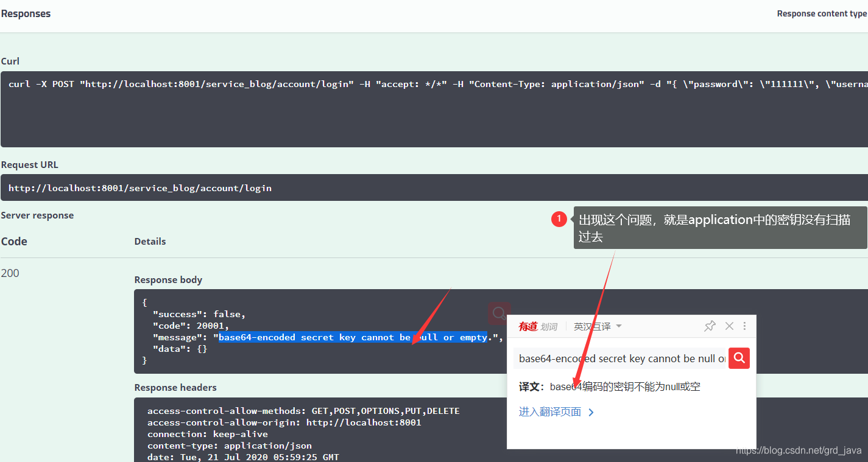This screenshot has width=868, height=462.
Task: Close the Youdao translation popup
Action: point(729,326)
